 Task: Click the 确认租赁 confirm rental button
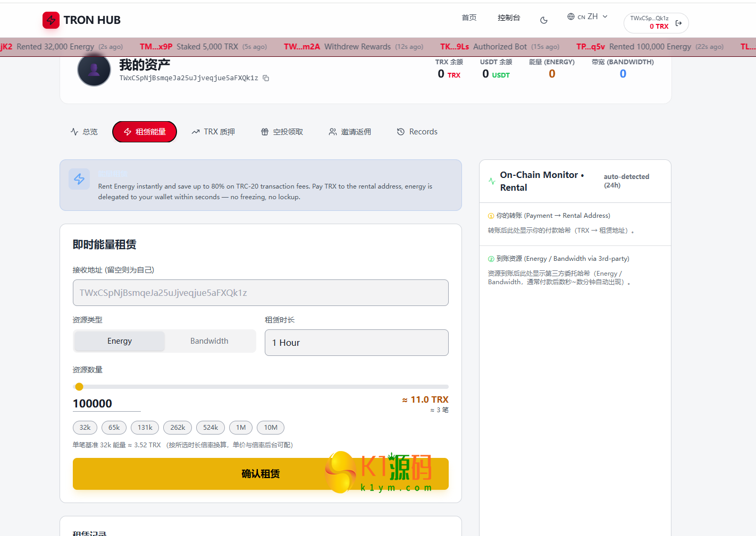[x=261, y=474]
